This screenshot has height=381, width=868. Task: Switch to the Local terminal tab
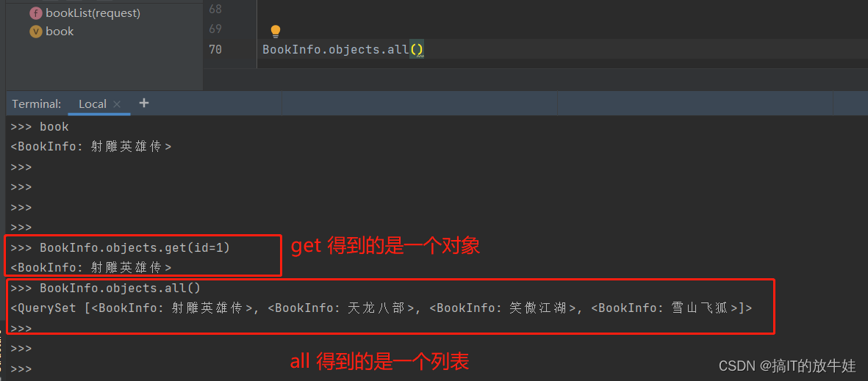(x=93, y=104)
